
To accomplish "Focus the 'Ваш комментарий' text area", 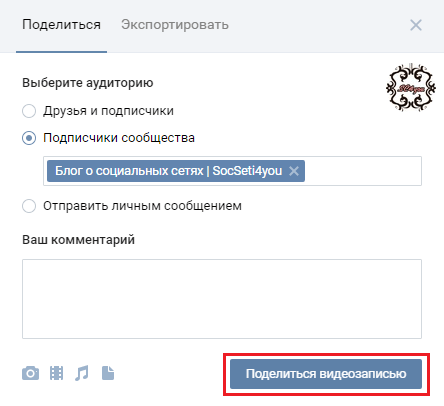I will point(222,299).
